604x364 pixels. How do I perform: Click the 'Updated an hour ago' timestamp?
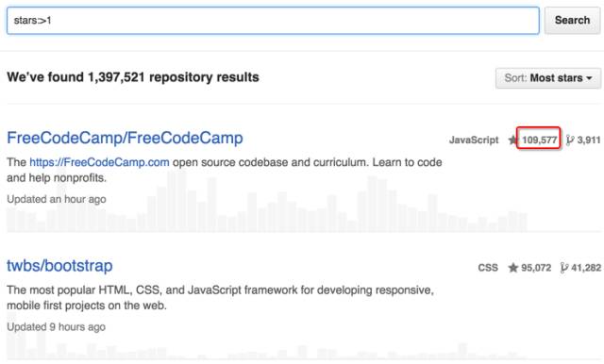click(57, 199)
